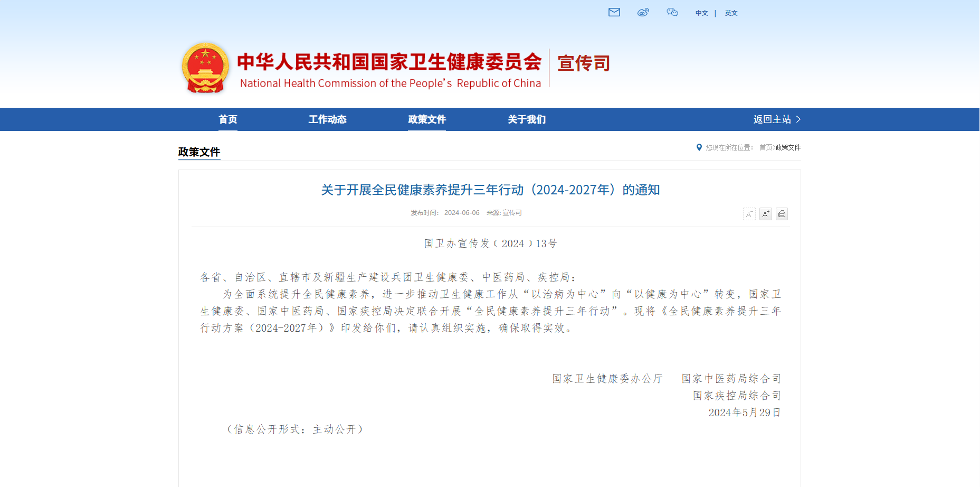Select the 政策文件 navigation tab
The image size is (980, 487).
(427, 119)
